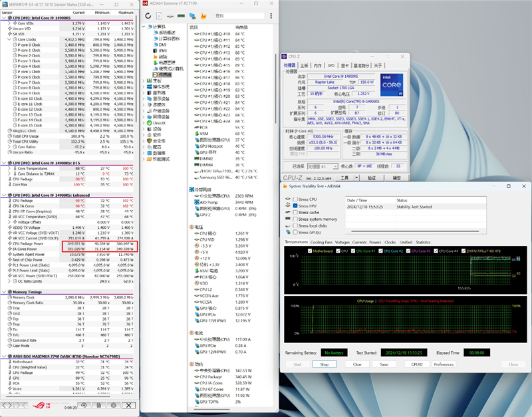Select the 电源管理 item in AIDA64 tree
The width and height of the screenshot is (532, 417).
[164, 63]
